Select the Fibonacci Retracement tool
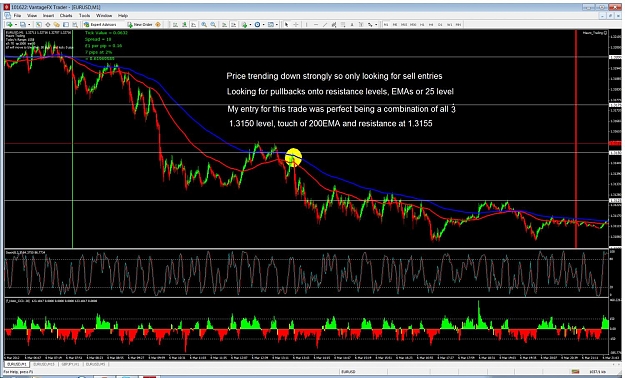 [x=343, y=25]
